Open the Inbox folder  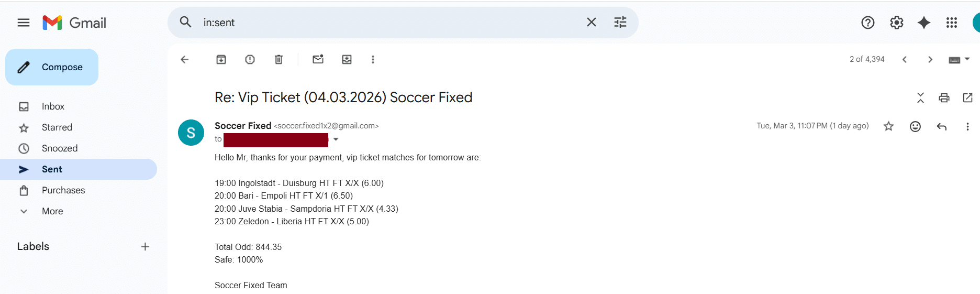point(53,106)
